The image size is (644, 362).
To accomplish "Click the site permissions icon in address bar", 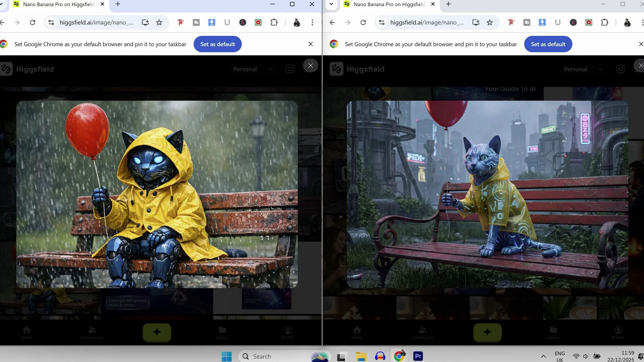I will coord(51,22).
